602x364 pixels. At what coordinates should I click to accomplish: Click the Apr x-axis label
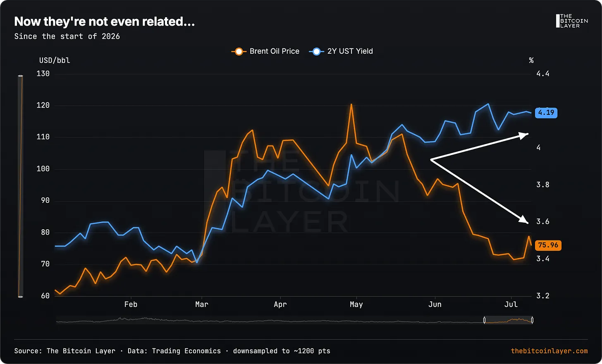pos(280,305)
